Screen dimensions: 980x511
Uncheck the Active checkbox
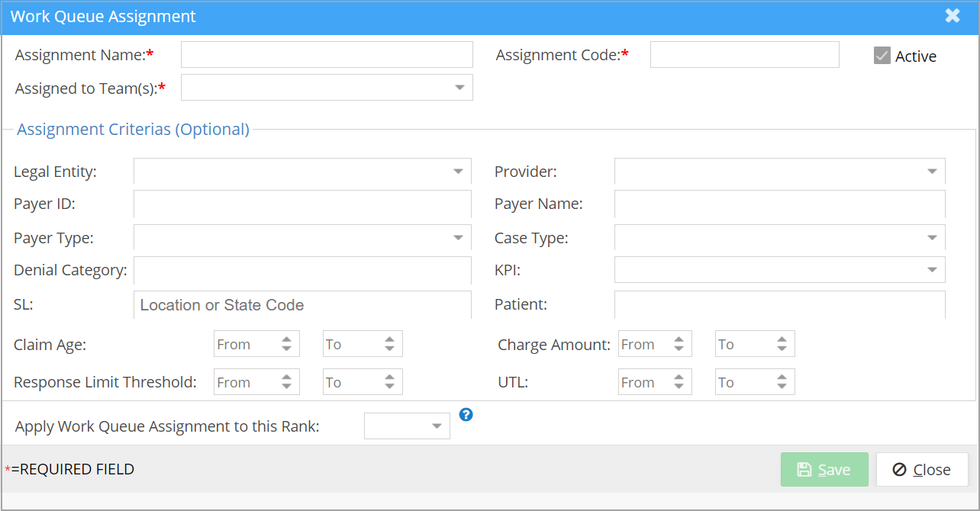(882, 56)
